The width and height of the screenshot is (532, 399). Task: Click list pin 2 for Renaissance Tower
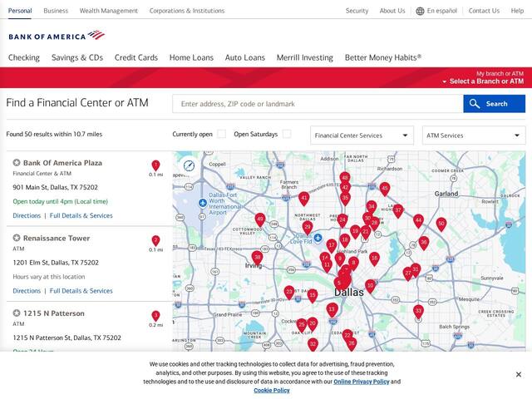pos(155,241)
